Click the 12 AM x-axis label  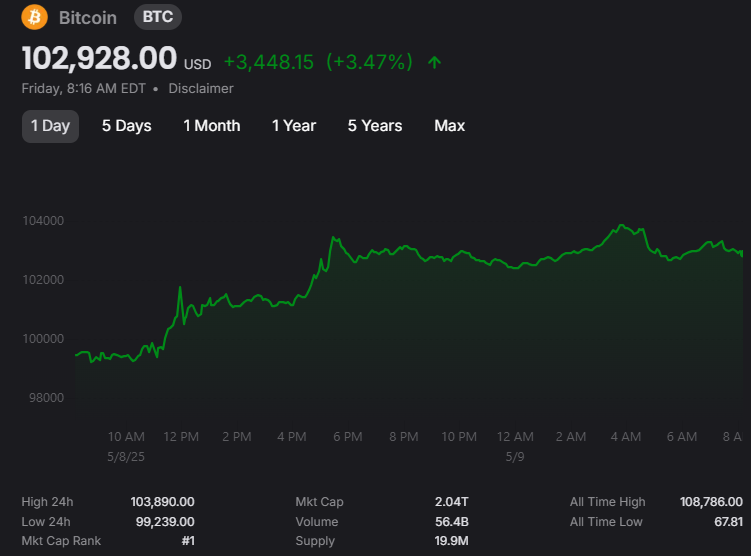pos(515,437)
